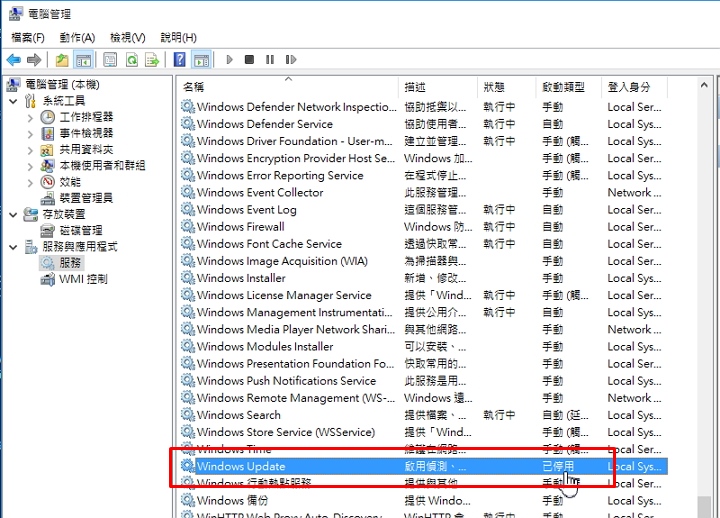Select Windows Management Instrumentation row
Screen dimensions: 720x518
(423, 312)
